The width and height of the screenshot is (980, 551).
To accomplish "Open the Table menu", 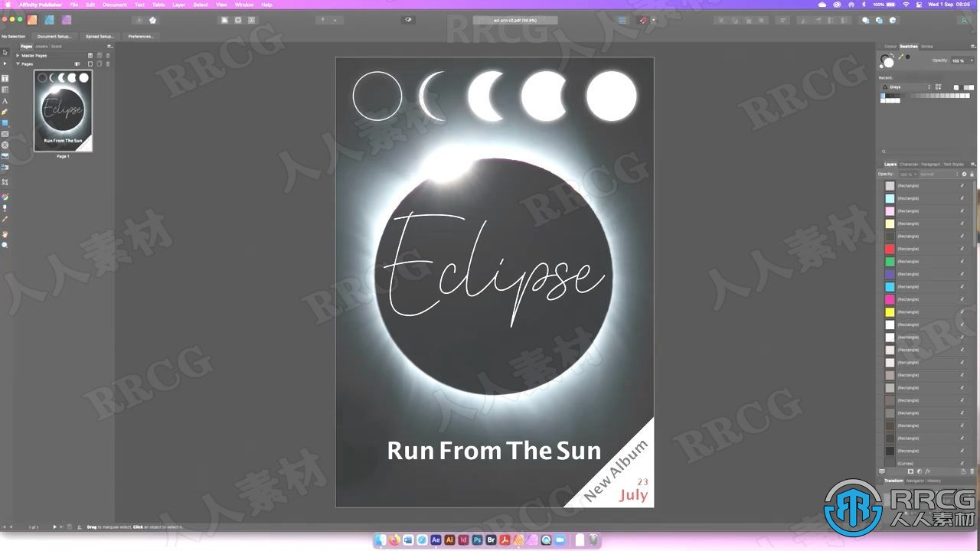I will [158, 5].
